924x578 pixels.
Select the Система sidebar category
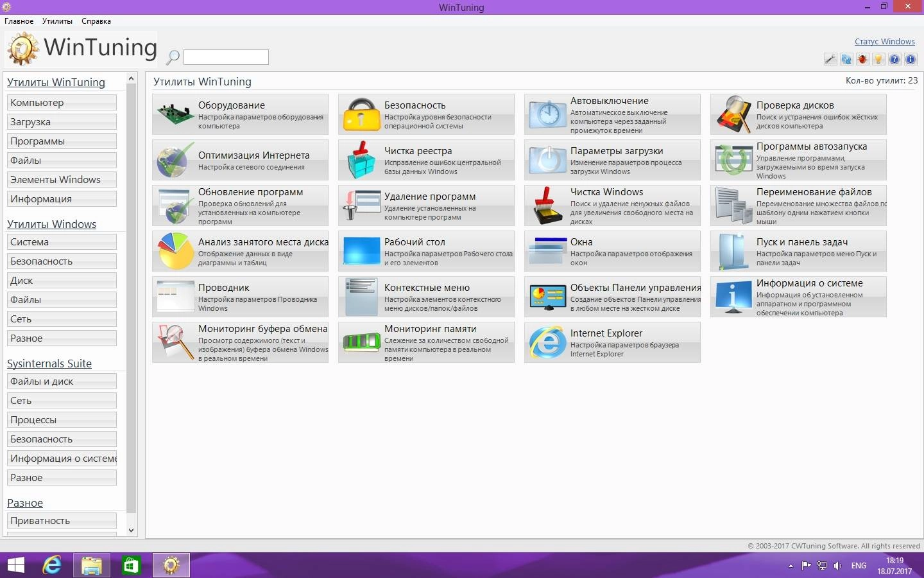[62, 242]
